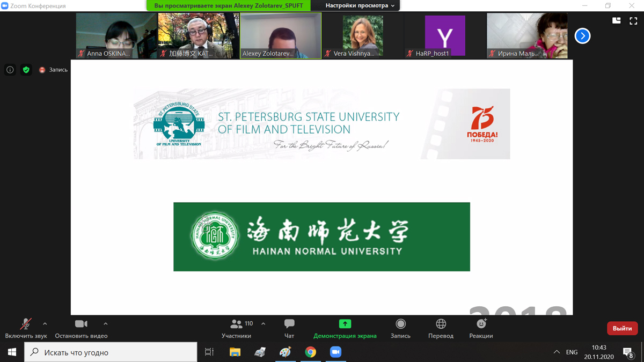Expand video options arrow next to camera

(x=106, y=324)
